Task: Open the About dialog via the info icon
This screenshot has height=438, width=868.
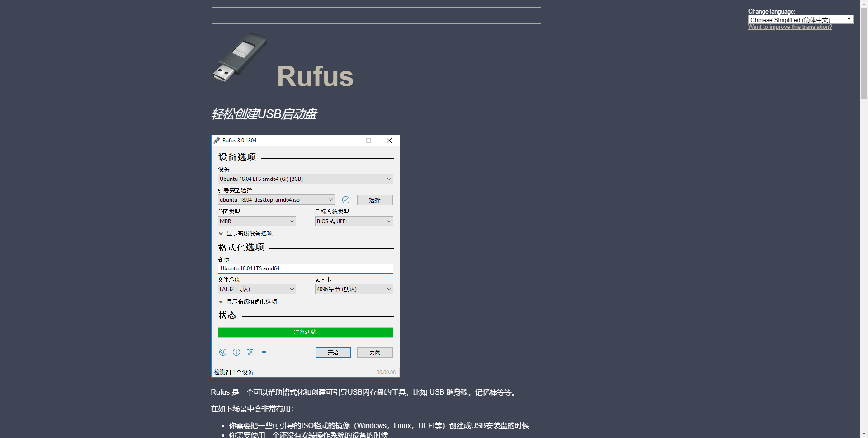Action: 236,352
